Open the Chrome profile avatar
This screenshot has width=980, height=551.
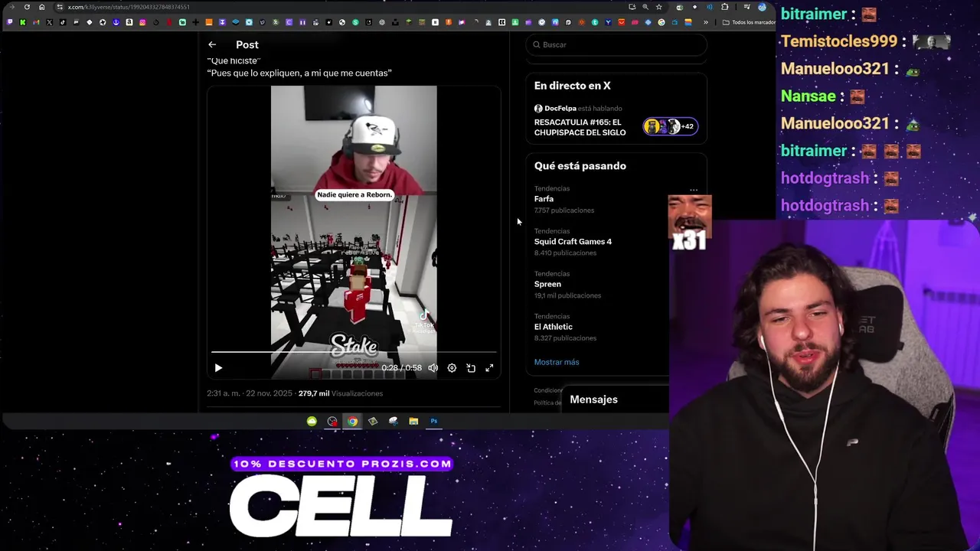pyautogui.click(x=762, y=7)
